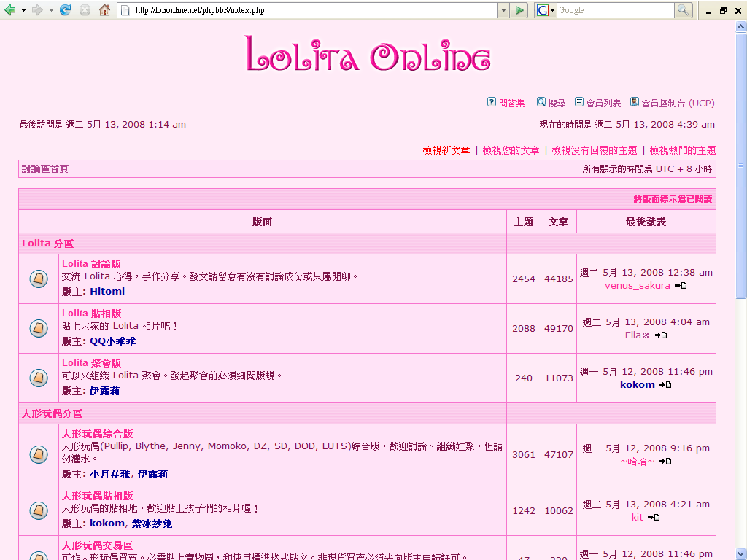
Task: Jump to latest post icon beside kit
Action: click(654, 517)
